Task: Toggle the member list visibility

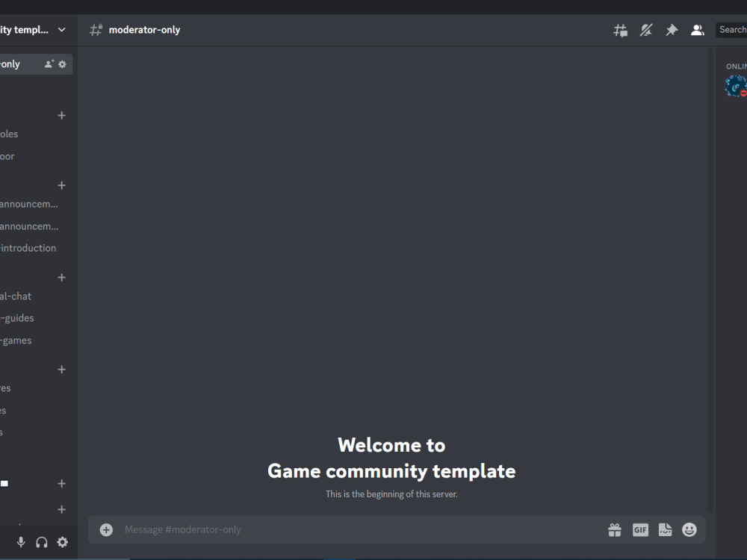Action: pyautogui.click(x=697, y=30)
